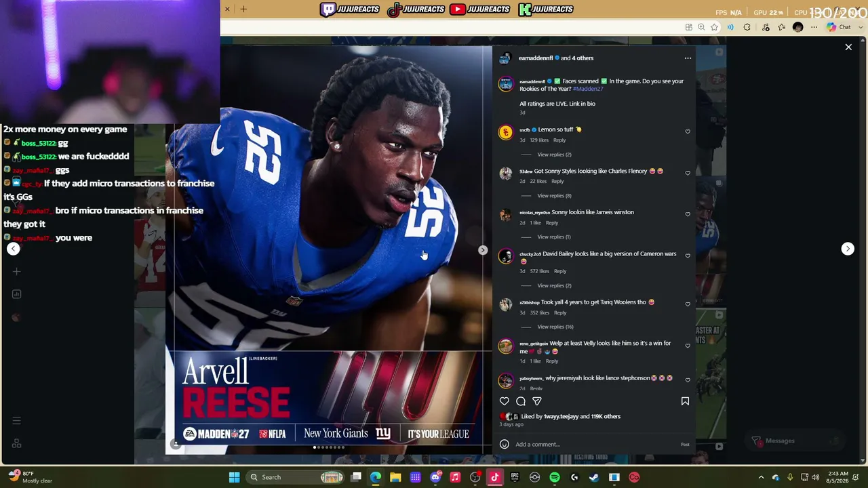
Task: Like the Tariq Woolens comment
Action: 688,304
